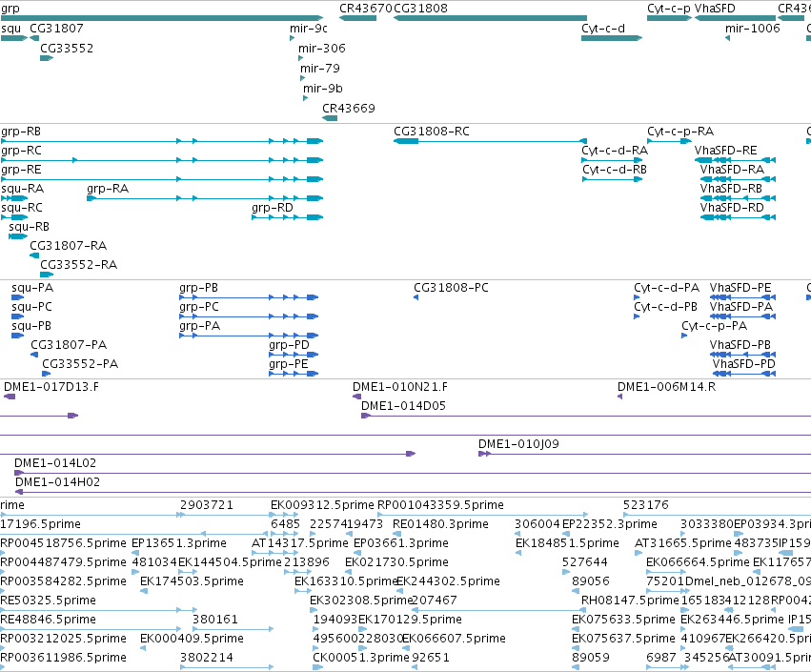Click the grp-PE protein feature
The height and width of the screenshot is (672, 811).
point(294,374)
